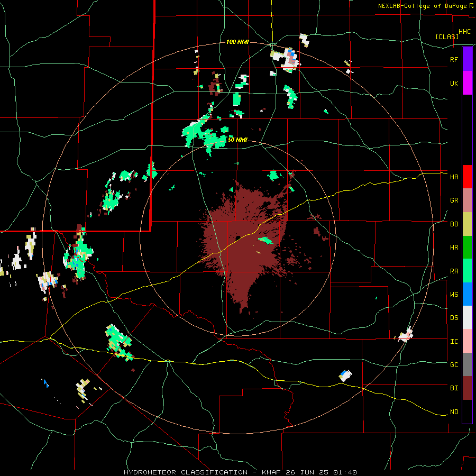Click the black radar site dot at center
Screen dimensions: 476x476
coord(238,237)
